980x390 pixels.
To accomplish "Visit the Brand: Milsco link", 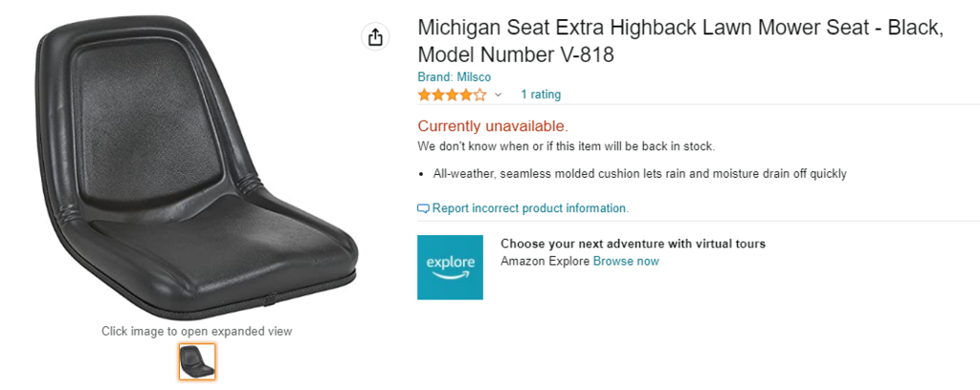I will 454,77.
